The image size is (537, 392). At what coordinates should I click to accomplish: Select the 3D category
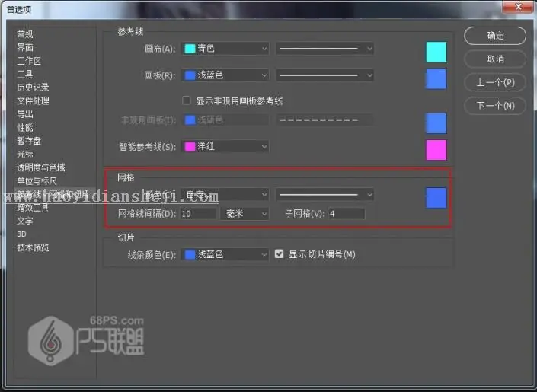(21, 234)
